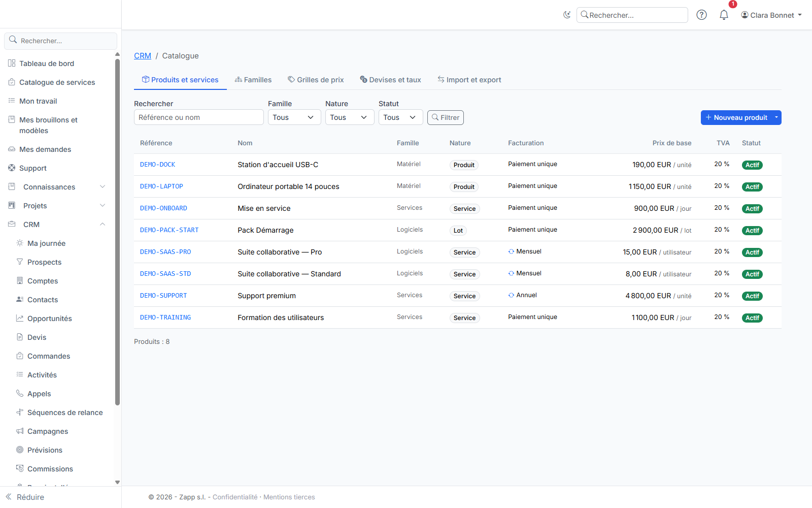The height and width of the screenshot is (508, 812).
Task: Open the DEMO-SAAS-PRO reference link
Action: 165,252
